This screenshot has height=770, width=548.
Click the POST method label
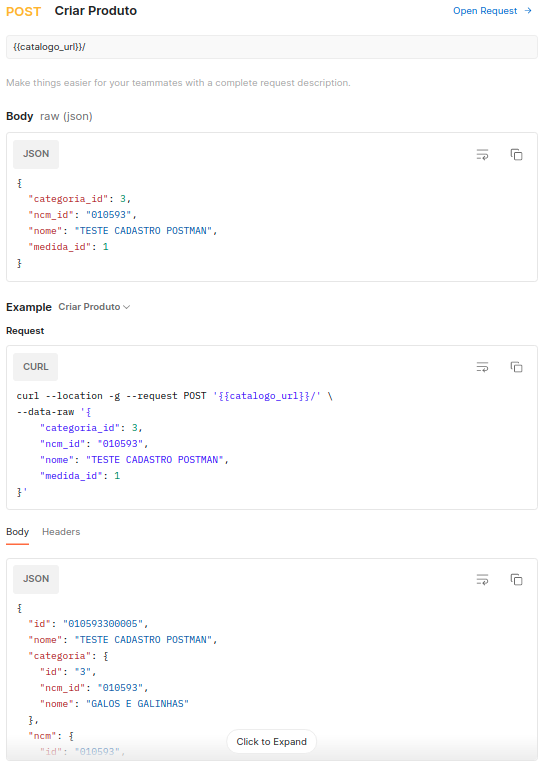point(24,11)
